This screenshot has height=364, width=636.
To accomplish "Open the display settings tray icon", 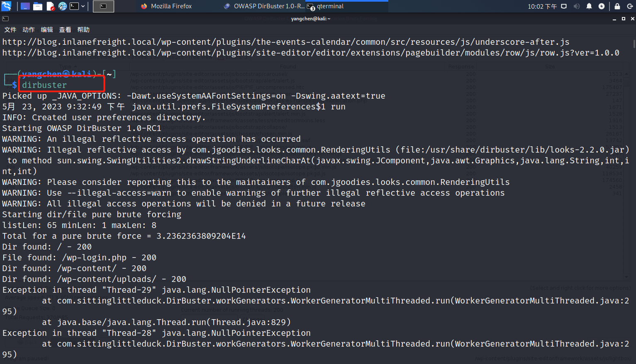I will [x=564, y=6].
